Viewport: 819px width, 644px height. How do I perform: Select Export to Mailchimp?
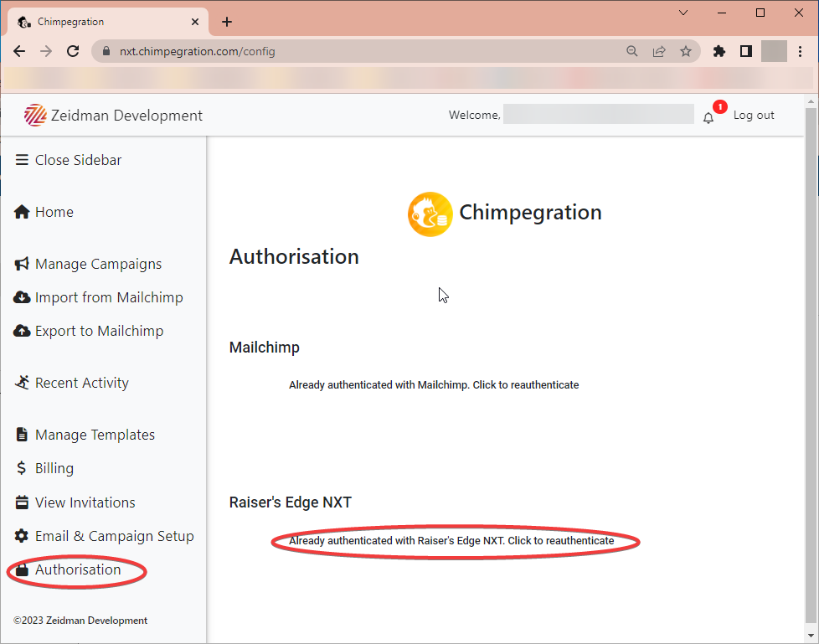(100, 331)
